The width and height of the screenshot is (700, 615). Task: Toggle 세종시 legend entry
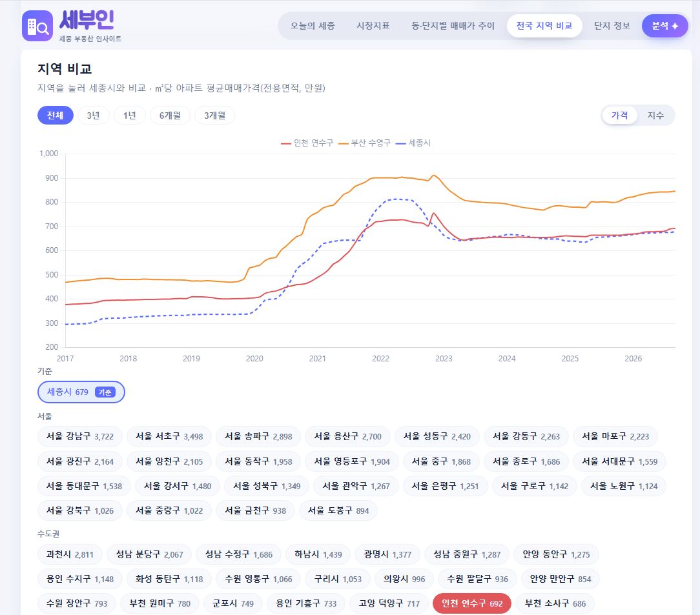click(x=413, y=143)
